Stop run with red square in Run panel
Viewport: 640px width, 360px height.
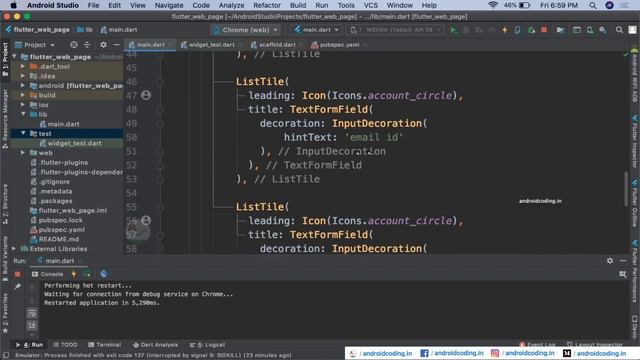point(18,274)
